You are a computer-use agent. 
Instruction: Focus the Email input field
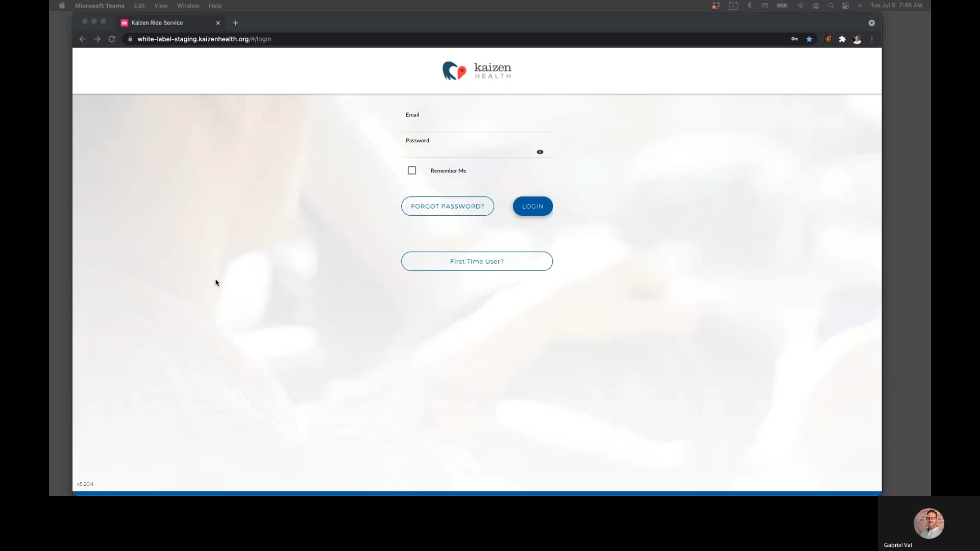click(477, 125)
